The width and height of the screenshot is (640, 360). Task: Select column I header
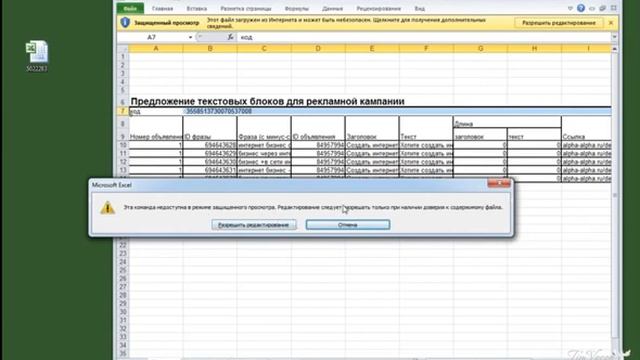(x=587, y=48)
